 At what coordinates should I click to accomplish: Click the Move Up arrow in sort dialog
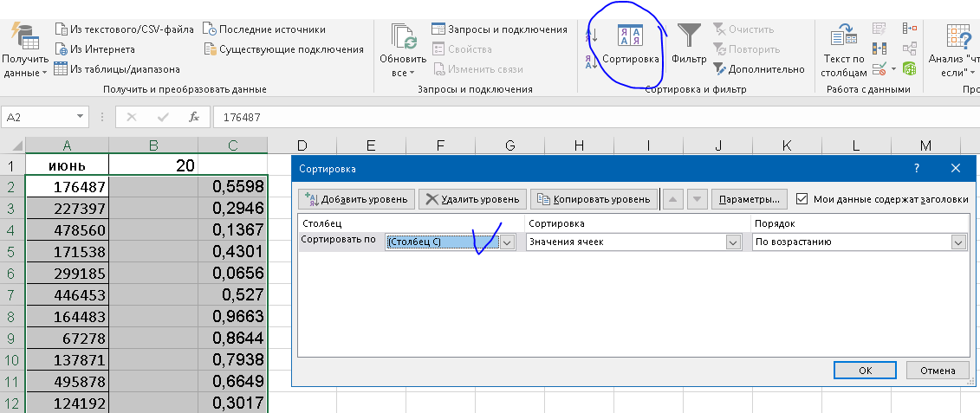[x=672, y=199]
